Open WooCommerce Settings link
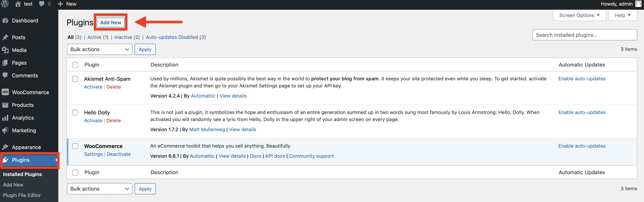The image size is (644, 202). (x=93, y=154)
